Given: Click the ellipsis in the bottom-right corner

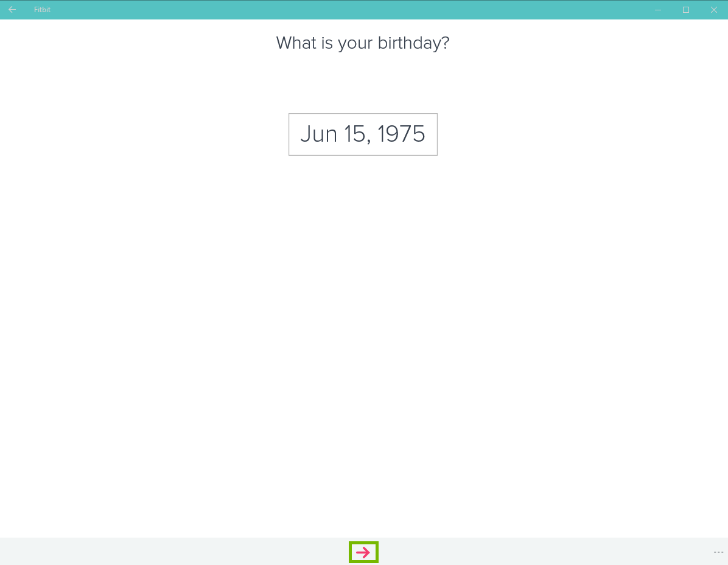Looking at the screenshot, I should point(719,552).
